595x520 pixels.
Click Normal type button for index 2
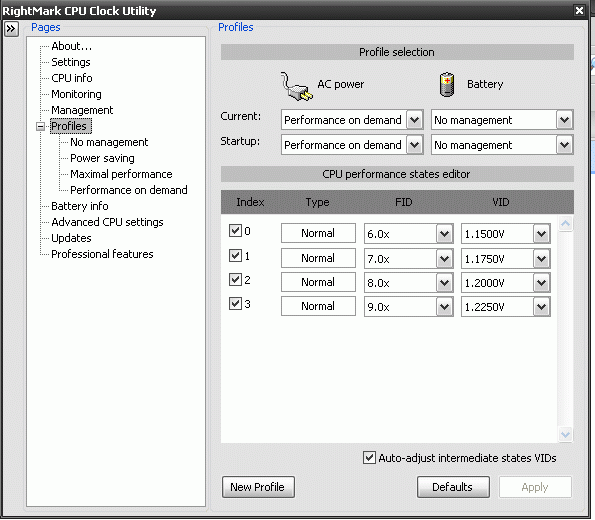318,282
